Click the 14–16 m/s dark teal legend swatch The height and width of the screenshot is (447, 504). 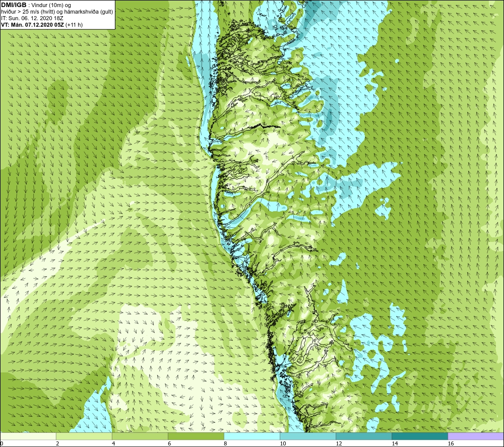(x=419, y=436)
